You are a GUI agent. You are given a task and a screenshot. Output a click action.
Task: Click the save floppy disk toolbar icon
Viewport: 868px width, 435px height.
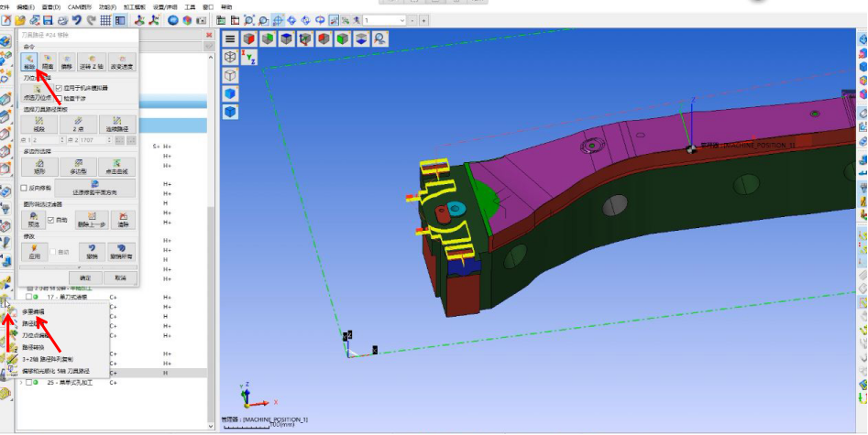tap(49, 20)
